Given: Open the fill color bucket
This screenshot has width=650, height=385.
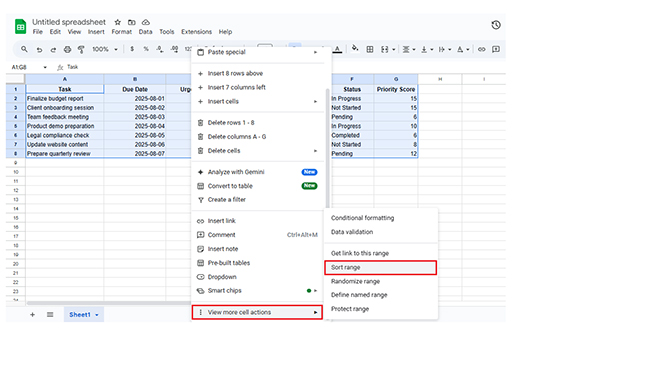Looking at the screenshot, I should tap(355, 49).
